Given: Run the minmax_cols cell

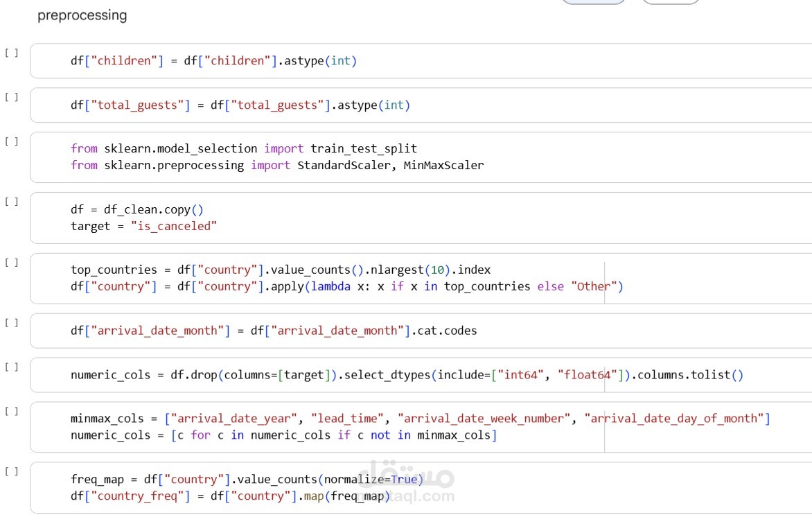Looking at the screenshot, I should point(11,412).
